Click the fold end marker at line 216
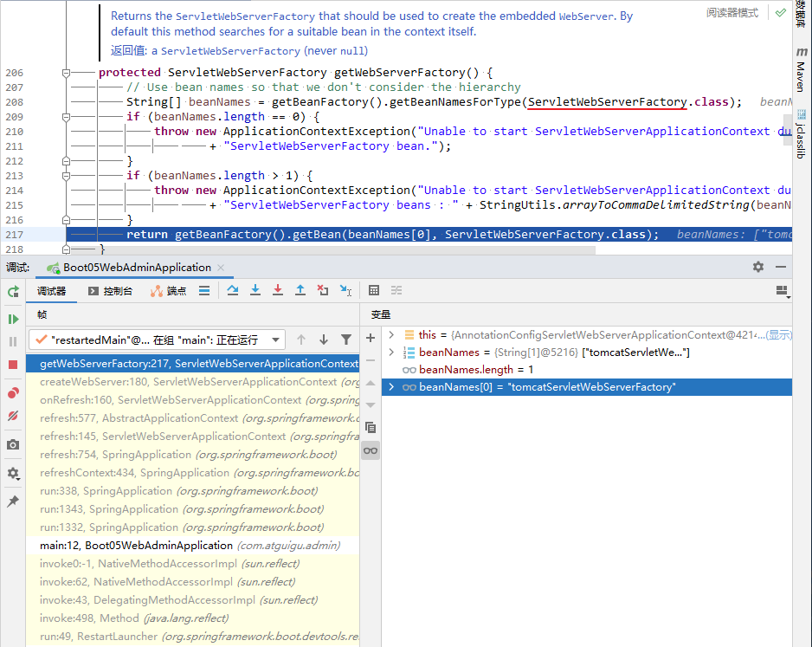 [67, 220]
